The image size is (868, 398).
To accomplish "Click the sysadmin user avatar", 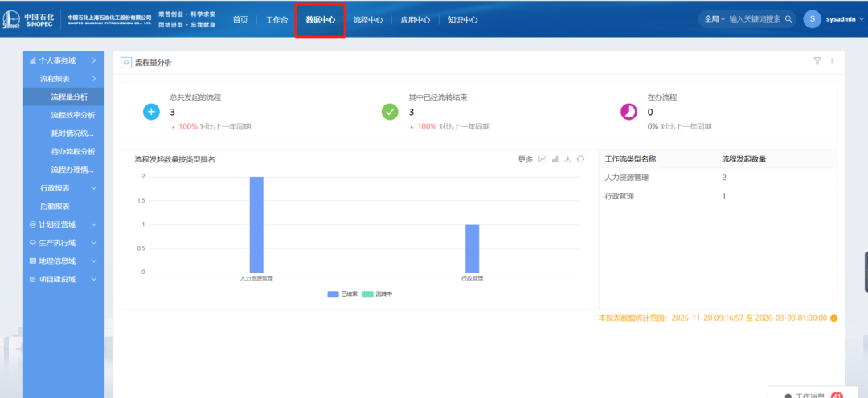I will coord(812,19).
